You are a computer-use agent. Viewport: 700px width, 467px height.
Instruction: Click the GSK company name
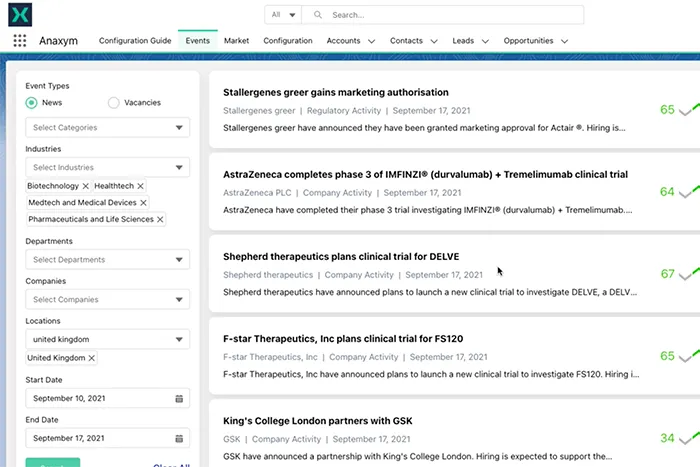(x=232, y=439)
